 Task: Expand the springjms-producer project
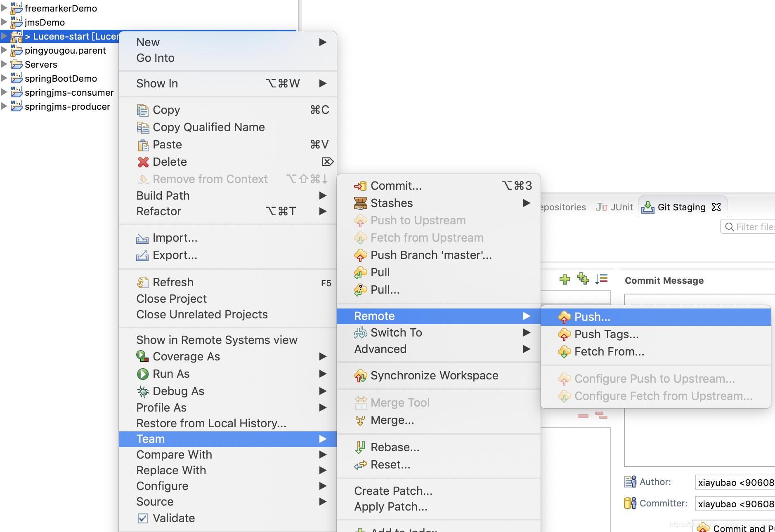coord(4,106)
